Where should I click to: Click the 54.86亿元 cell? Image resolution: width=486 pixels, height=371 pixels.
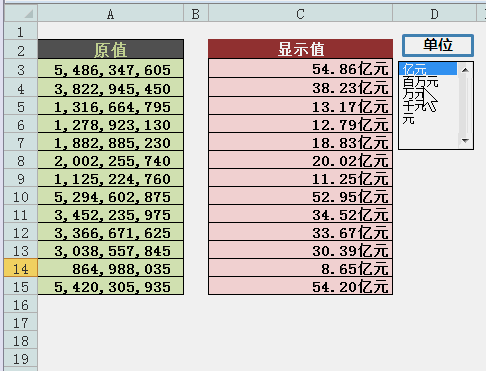pos(300,69)
